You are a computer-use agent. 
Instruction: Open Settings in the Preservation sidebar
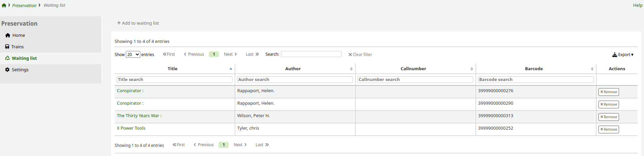tap(20, 70)
